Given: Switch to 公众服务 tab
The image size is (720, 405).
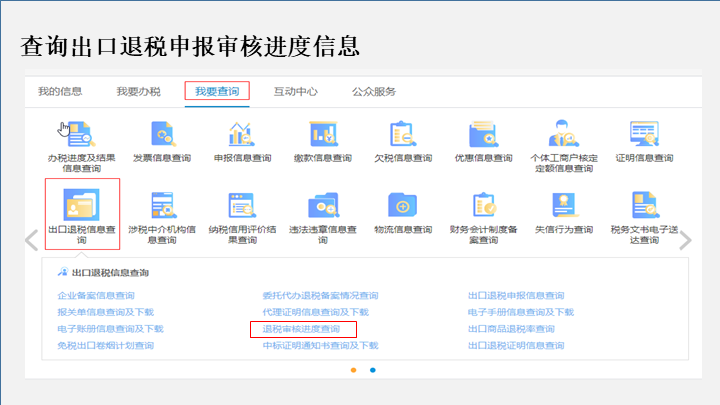Looking at the screenshot, I should click(x=374, y=91).
